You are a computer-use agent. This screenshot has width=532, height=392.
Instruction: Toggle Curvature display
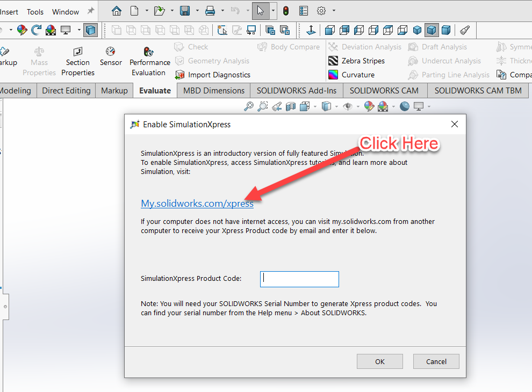coord(351,75)
